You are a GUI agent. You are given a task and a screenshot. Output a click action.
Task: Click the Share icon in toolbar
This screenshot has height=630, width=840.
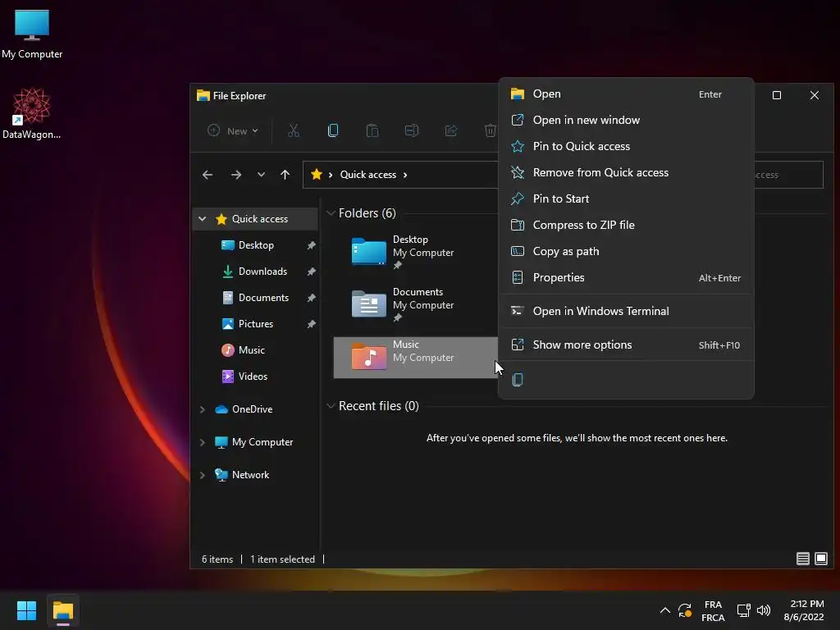(451, 130)
